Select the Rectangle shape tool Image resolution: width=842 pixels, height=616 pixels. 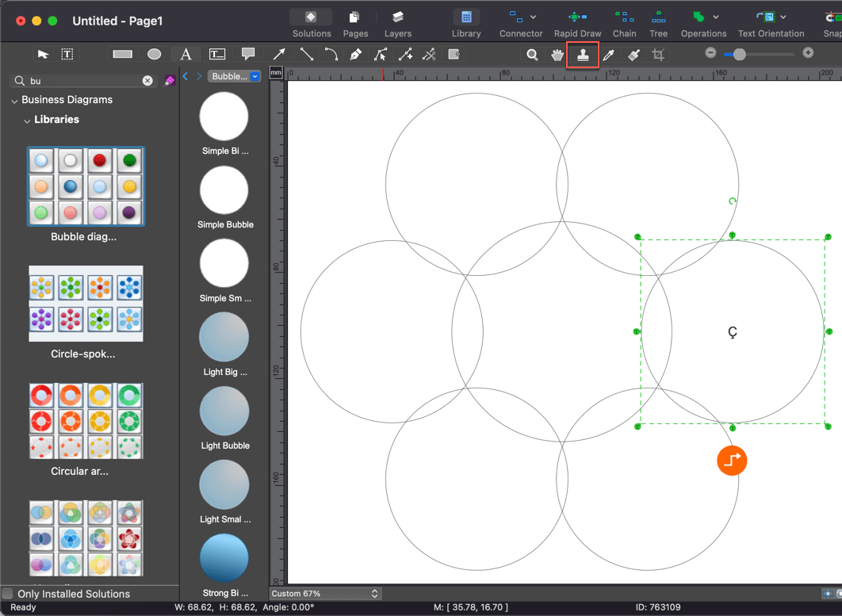pyautogui.click(x=122, y=54)
